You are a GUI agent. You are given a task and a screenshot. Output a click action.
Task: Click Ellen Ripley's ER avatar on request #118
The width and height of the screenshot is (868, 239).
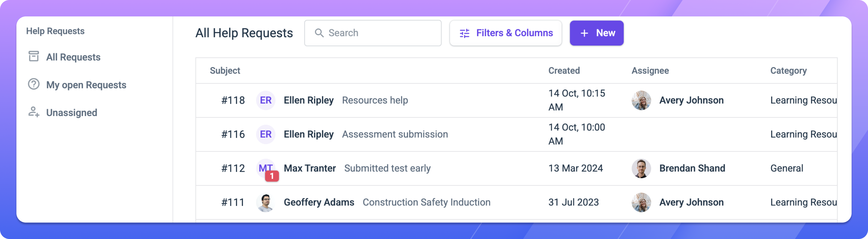pyautogui.click(x=266, y=100)
